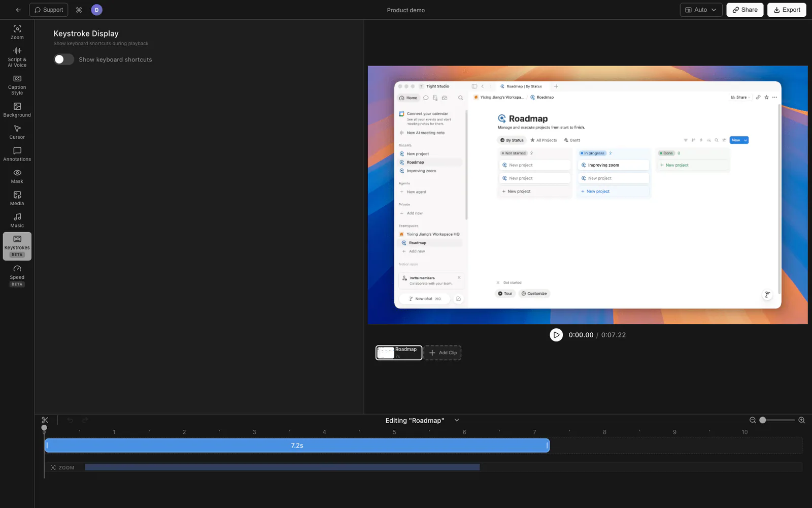Click the Add Clip button
This screenshot has width=812, height=508.
pyautogui.click(x=443, y=353)
